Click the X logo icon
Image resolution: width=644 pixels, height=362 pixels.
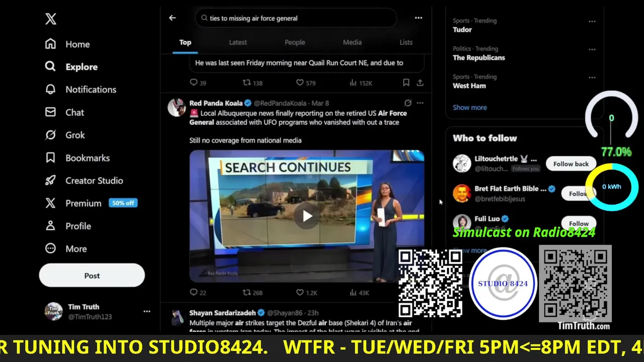coord(51,19)
